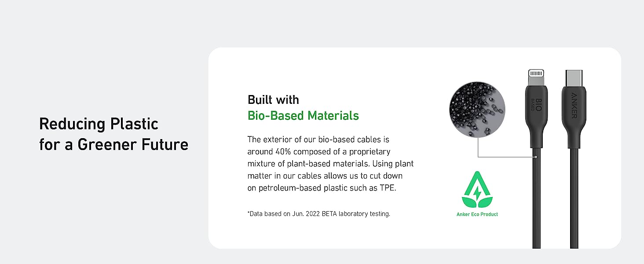Click the USB-C cable cord
The image size is (644, 264).
tap(574, 198)
